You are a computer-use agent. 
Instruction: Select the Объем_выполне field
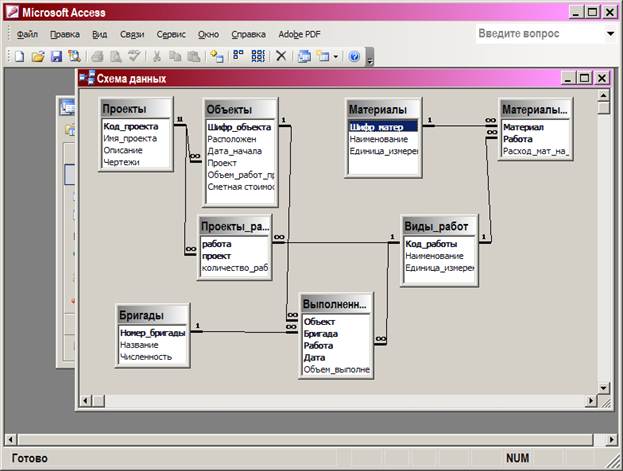tap(337, 370)
